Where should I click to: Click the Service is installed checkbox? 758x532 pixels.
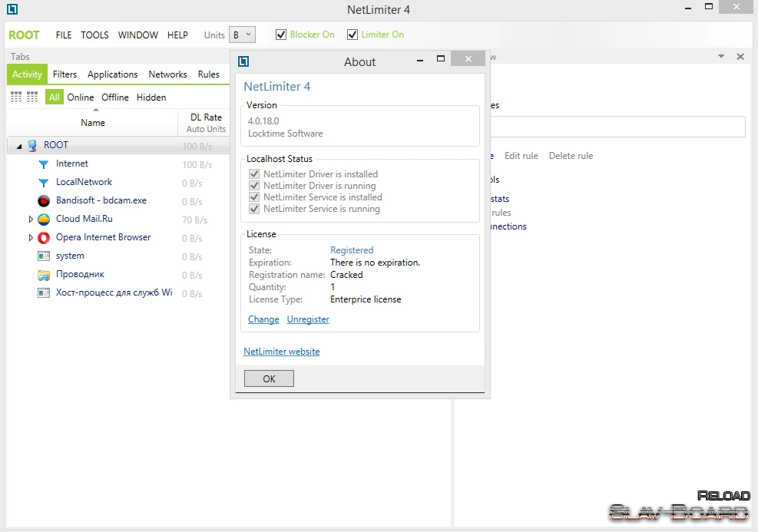pos(254,197)
